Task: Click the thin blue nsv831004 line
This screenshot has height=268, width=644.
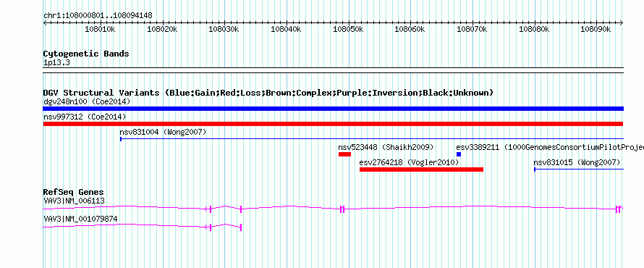Action: pos(372,139)
